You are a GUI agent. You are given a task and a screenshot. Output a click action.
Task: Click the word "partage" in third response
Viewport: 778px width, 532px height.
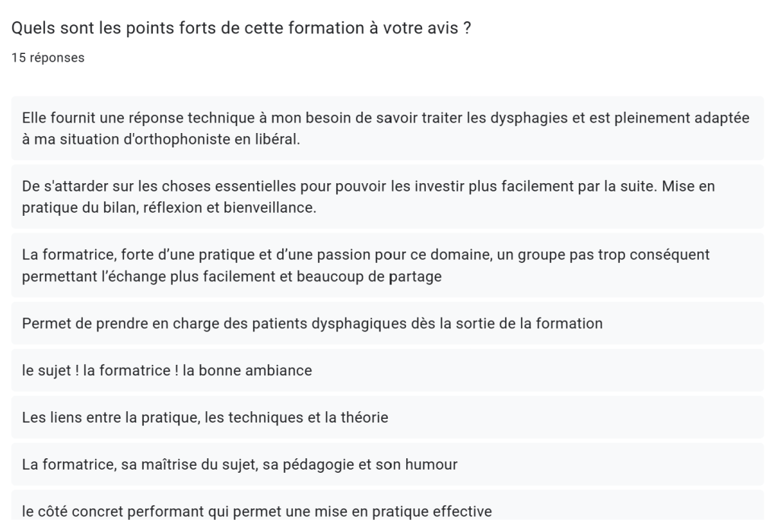(x=415, y=277)
